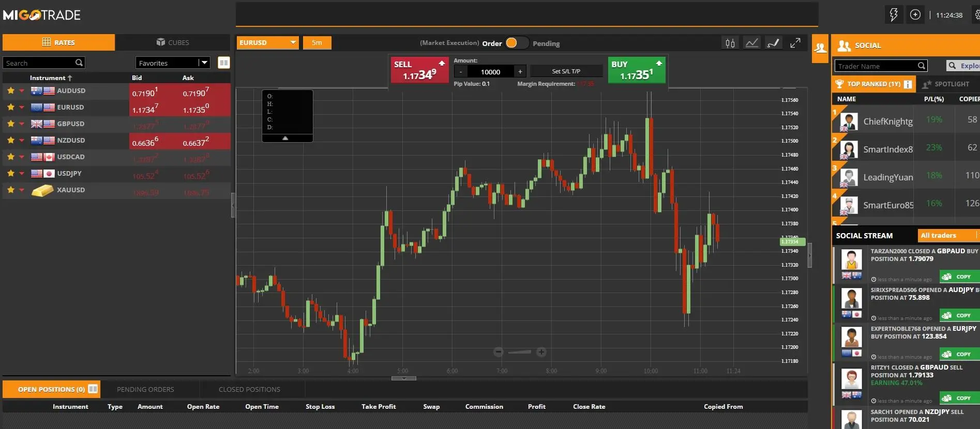
Task: Toggle Order to Pending switch
Action: [x=517, y=43]
